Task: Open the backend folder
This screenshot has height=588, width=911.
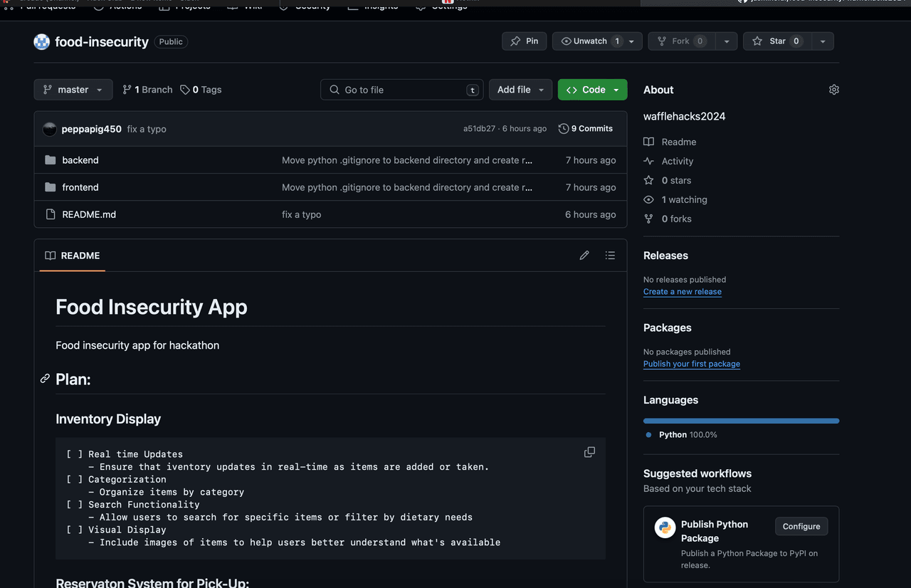Action: [x=80, y=160]
